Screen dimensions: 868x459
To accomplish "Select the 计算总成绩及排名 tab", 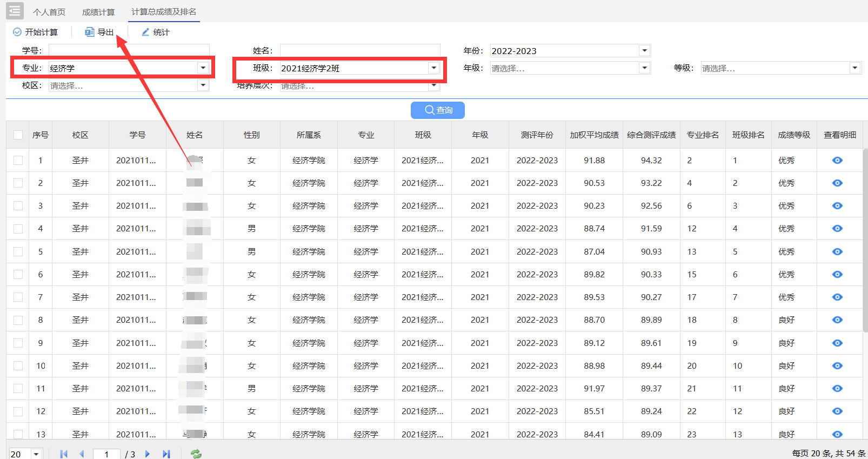I will click(164, 12).
